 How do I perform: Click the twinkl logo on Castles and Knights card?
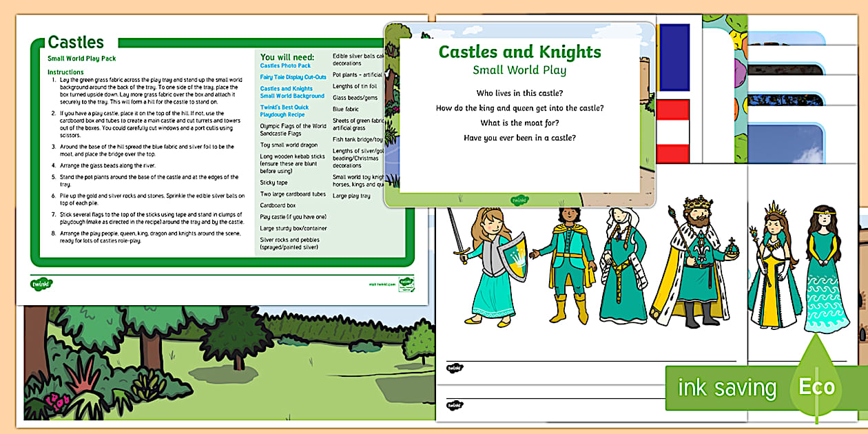[x=519, y=199]
